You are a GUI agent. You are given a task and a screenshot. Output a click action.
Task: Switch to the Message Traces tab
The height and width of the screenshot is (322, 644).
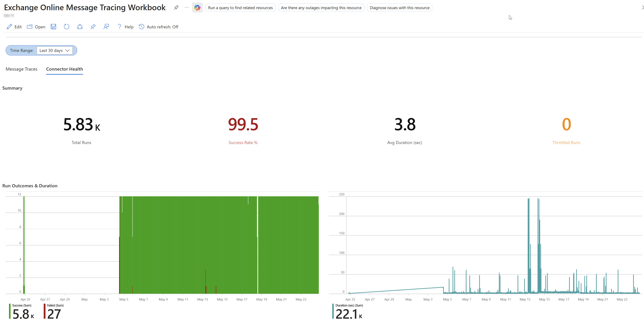(22, 69)
